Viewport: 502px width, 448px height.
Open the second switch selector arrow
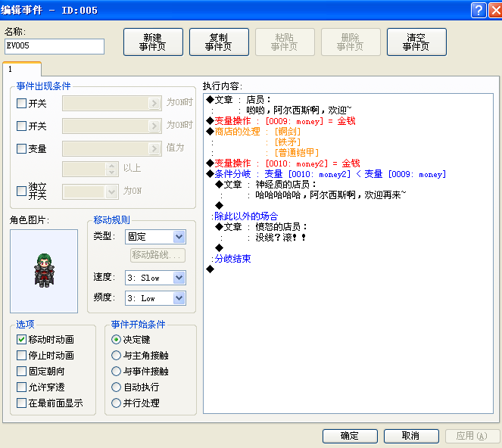click(154, 126)
